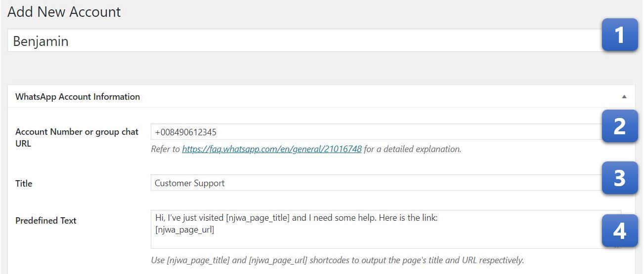Screen dimensions: 644x274
Task: Click the blue number 4 badge
Action: (619, 231)
